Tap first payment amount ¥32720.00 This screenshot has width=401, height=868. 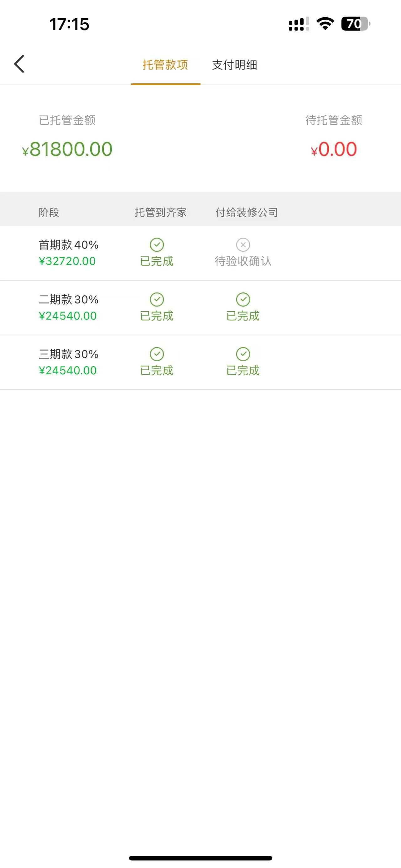67,261
